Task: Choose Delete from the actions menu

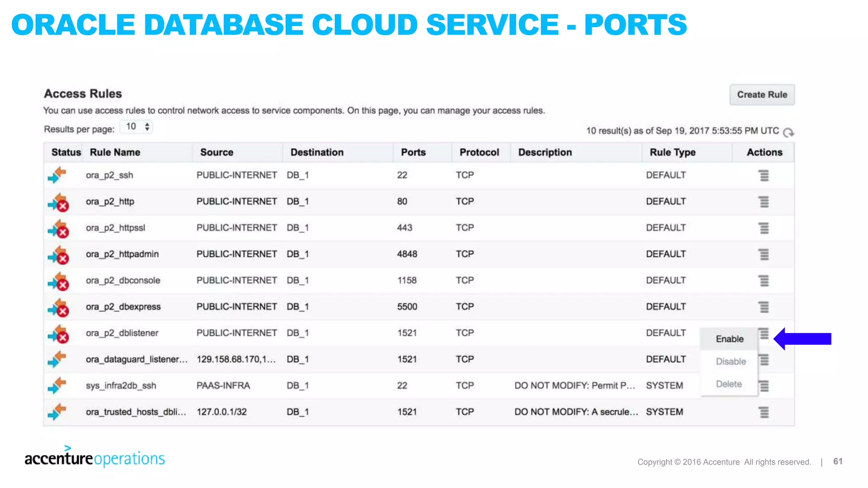Action: [x=729, y=384]
